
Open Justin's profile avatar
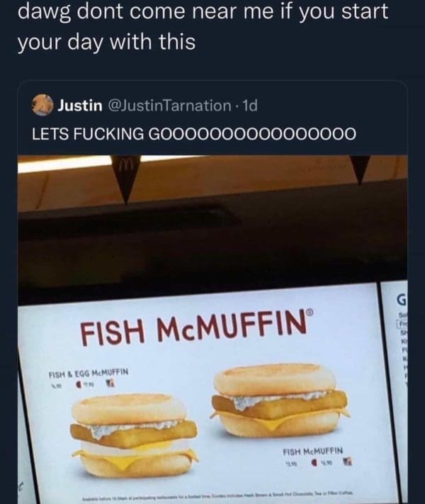tap(43, 106)
